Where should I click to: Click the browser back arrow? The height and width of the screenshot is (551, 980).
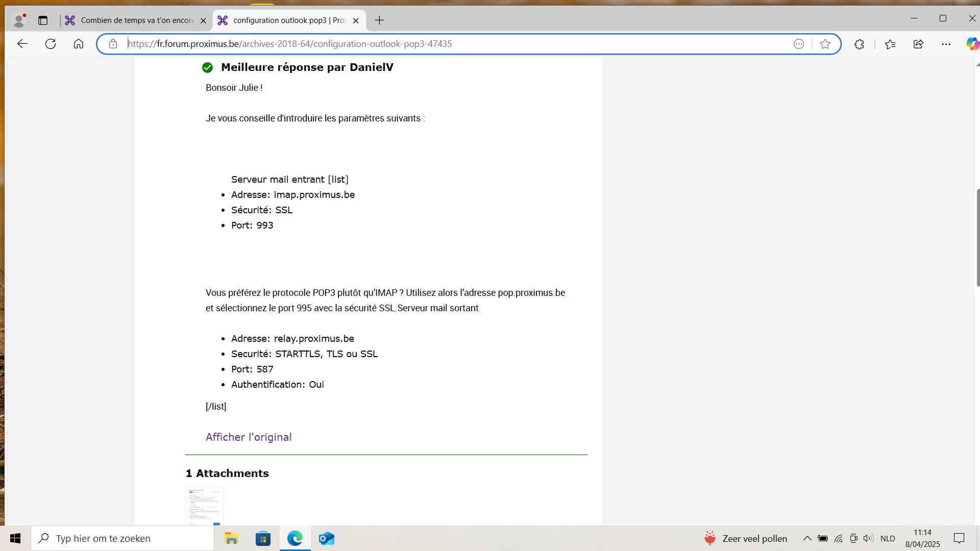click(22, 44)
